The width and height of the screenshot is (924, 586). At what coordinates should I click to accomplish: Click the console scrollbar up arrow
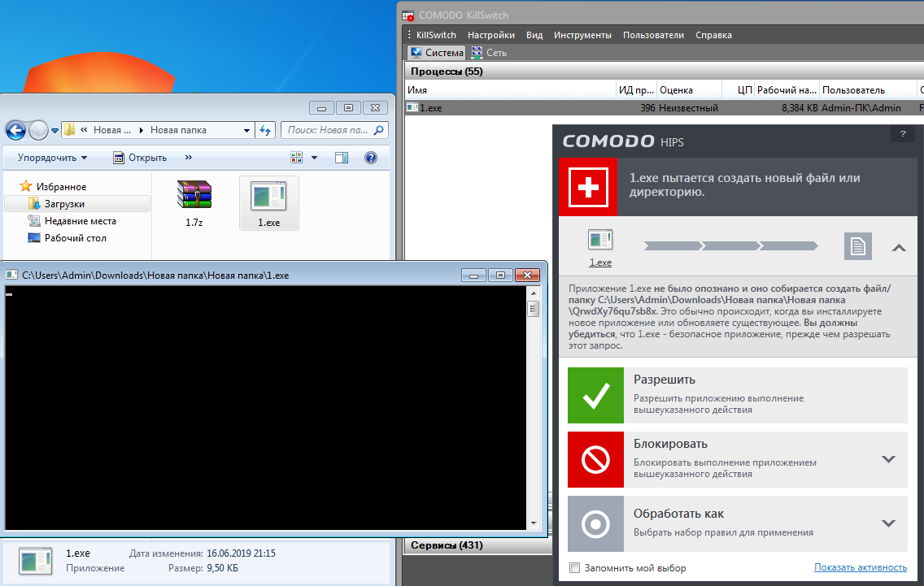tap(534, 293)
